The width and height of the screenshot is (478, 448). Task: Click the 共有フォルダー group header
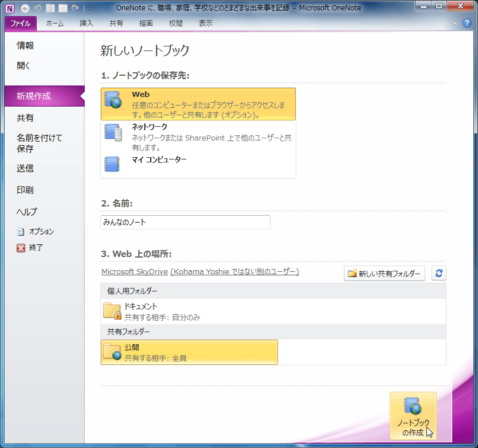(x=273, y=332)
